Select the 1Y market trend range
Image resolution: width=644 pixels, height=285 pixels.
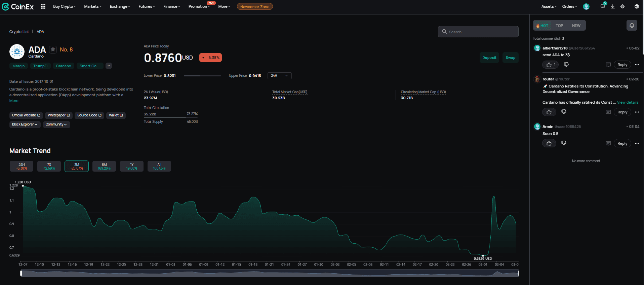(x=132, y=166)
